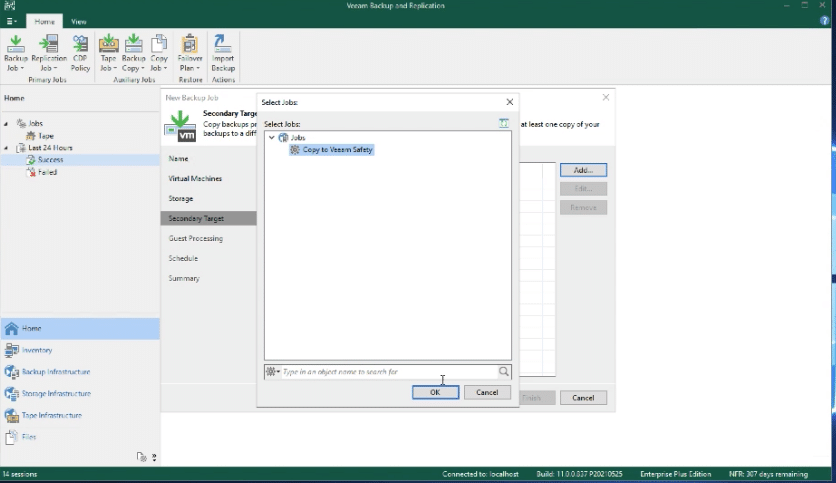
Task: Click Enterprise Plus Edition status text
Action: [x=676, y=474]
